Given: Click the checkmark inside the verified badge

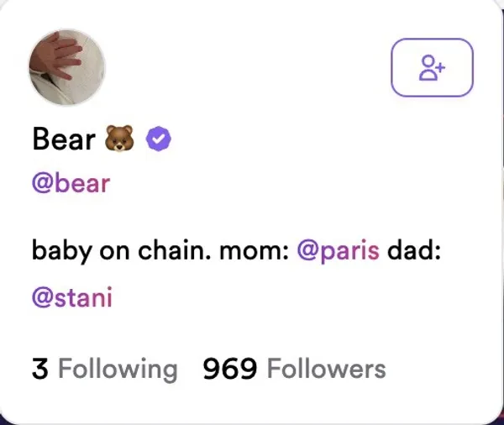Looking at the screenshot, I should 159,139.
